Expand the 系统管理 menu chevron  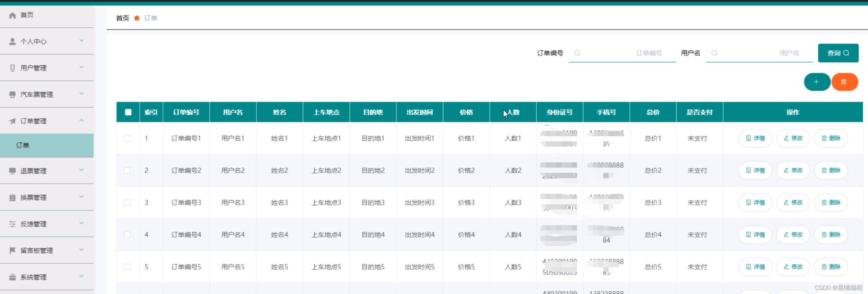point(81,276)
